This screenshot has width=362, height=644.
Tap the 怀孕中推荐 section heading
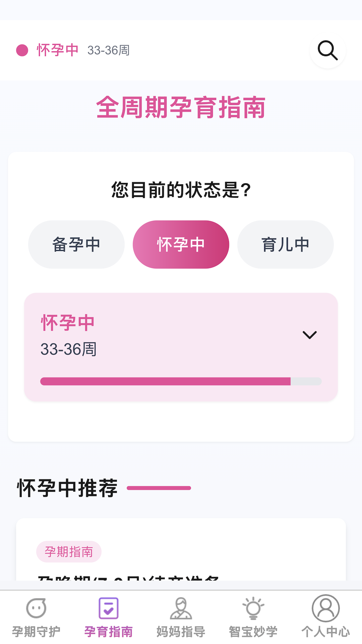[x=67, y=488]
